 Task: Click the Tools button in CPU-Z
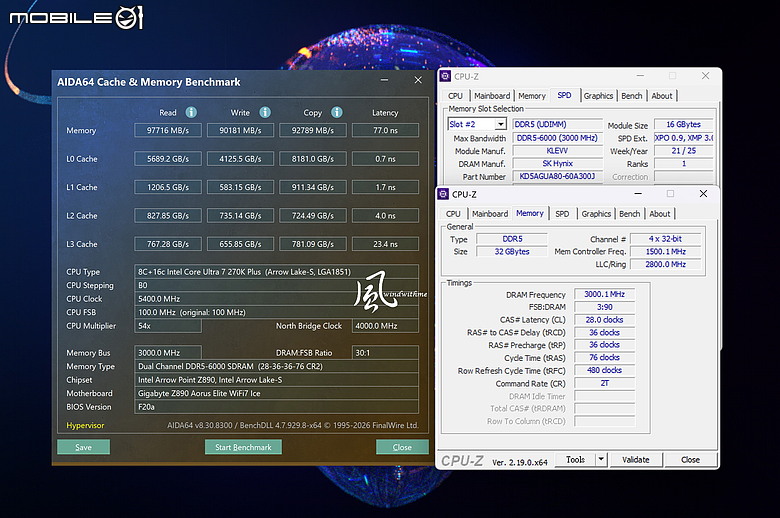click(x=575, y=459)
